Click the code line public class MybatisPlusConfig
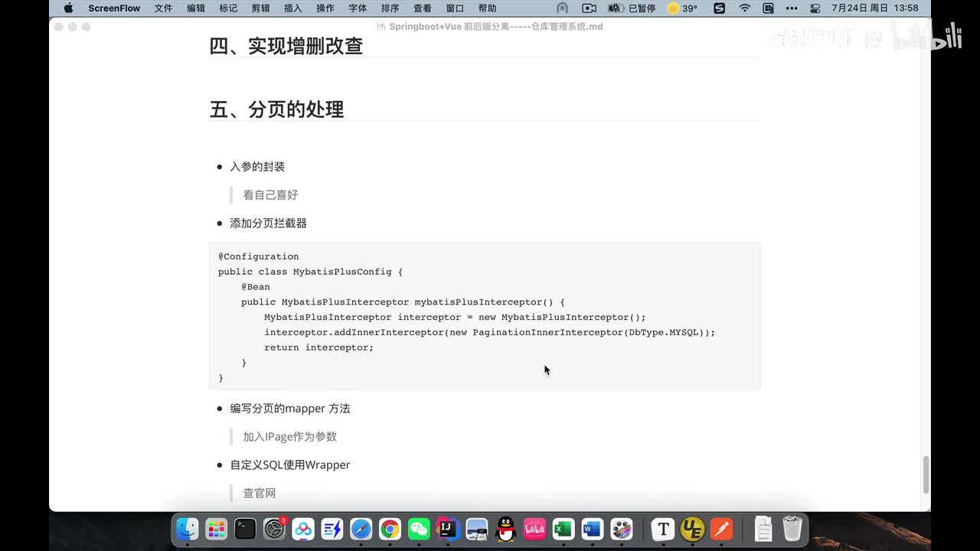Viewport: 980px width, 551px height. point(310,272)
